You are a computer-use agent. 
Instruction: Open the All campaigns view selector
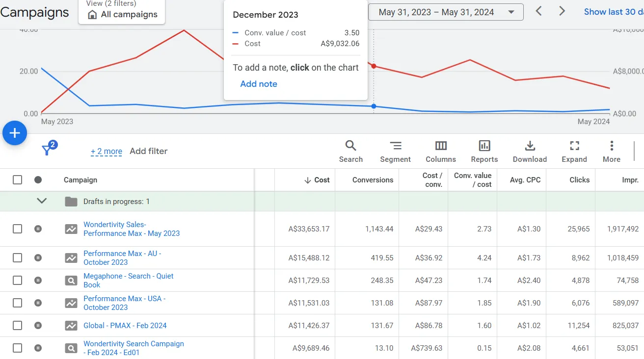pos(121,15)
